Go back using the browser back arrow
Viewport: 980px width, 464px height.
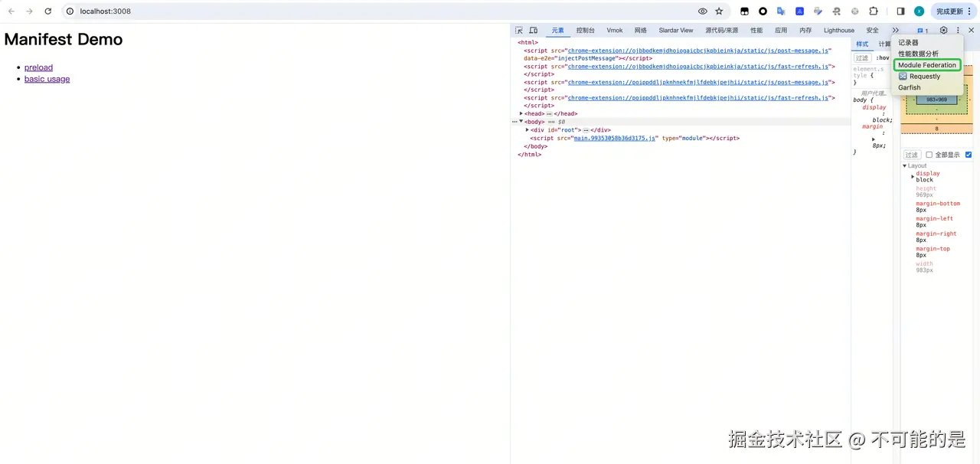point(11,11)
